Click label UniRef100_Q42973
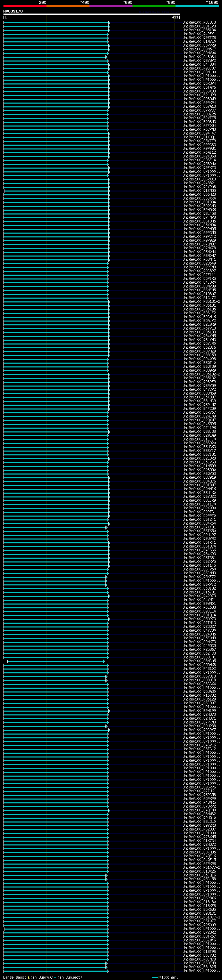222x980 pixels. (199, 596)
